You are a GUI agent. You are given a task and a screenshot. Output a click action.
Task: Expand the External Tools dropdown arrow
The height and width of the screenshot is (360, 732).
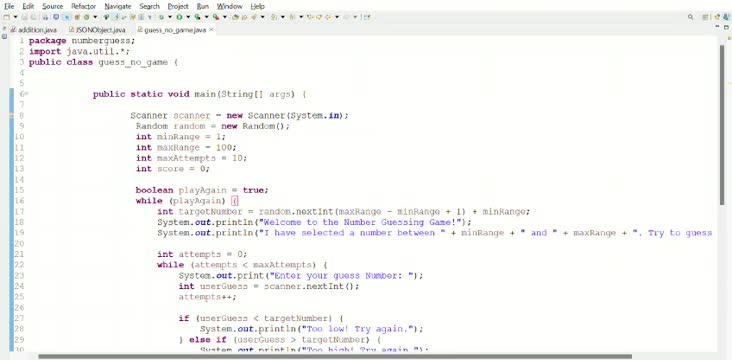tap(225, 17)
